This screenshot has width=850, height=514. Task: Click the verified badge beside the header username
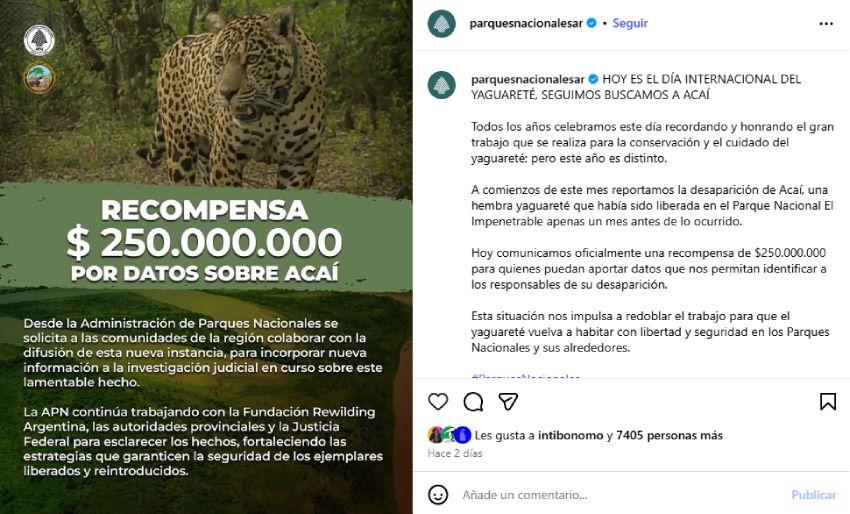591,23
